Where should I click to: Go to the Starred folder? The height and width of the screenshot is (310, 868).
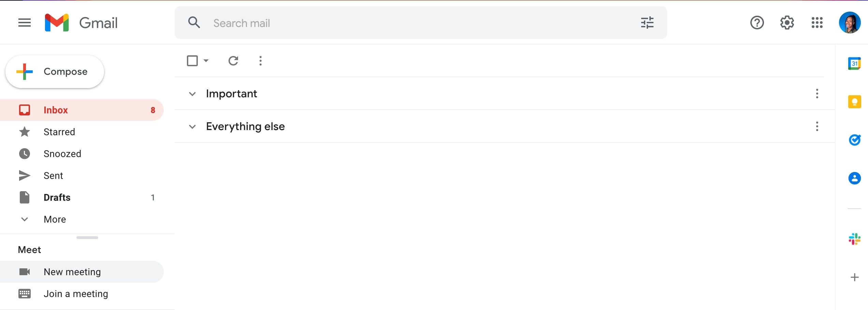[x=59, y=132]
